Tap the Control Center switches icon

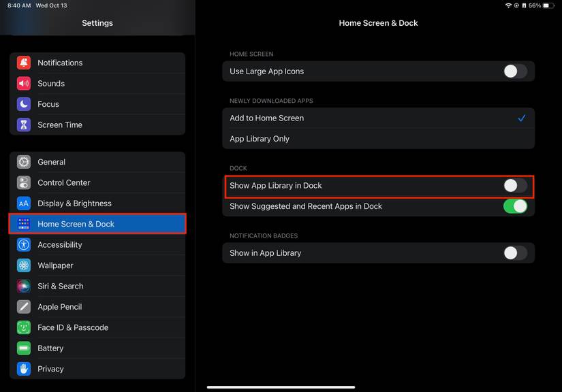tap(24, 182)
